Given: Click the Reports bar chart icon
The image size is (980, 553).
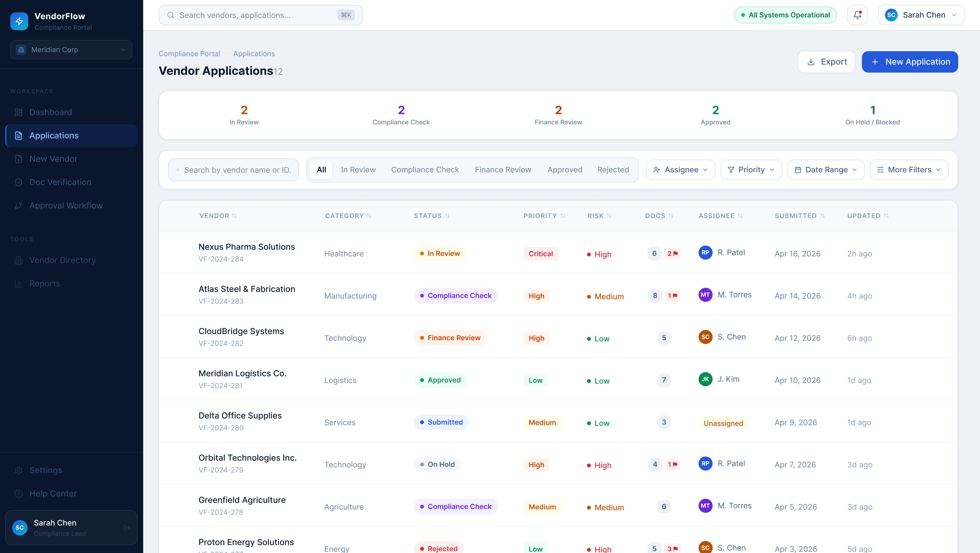Looking at the screenshot, I should coord(18,283).
